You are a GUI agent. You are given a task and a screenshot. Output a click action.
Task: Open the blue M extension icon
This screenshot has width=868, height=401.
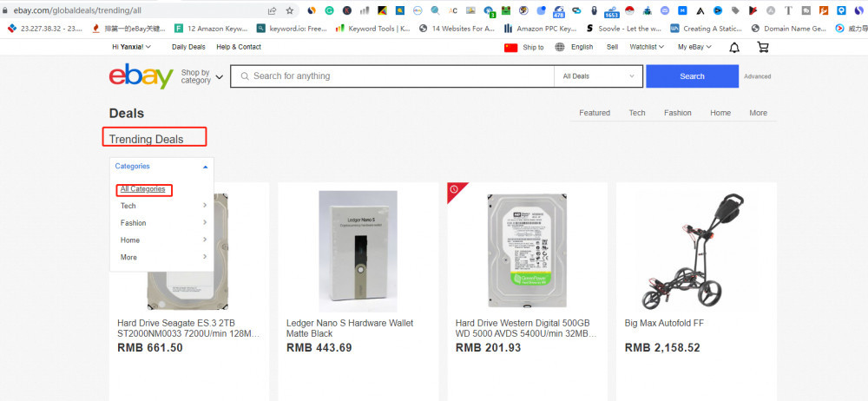(682, 10)
